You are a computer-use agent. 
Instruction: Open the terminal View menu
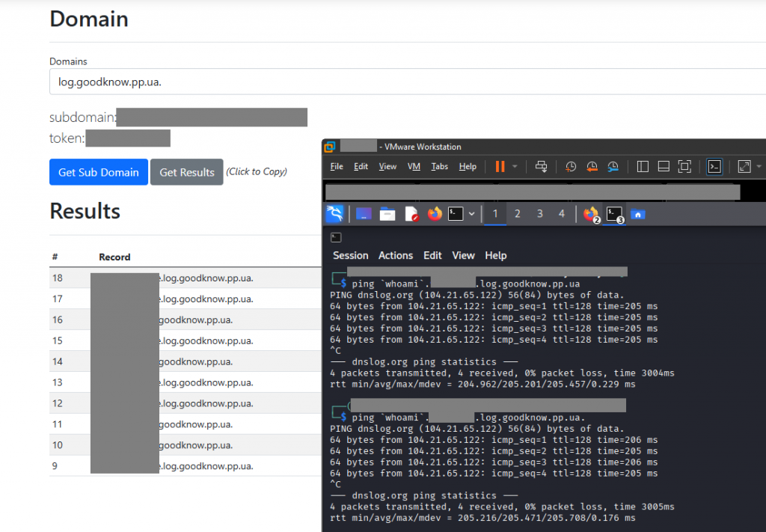(x=464, y=255)
